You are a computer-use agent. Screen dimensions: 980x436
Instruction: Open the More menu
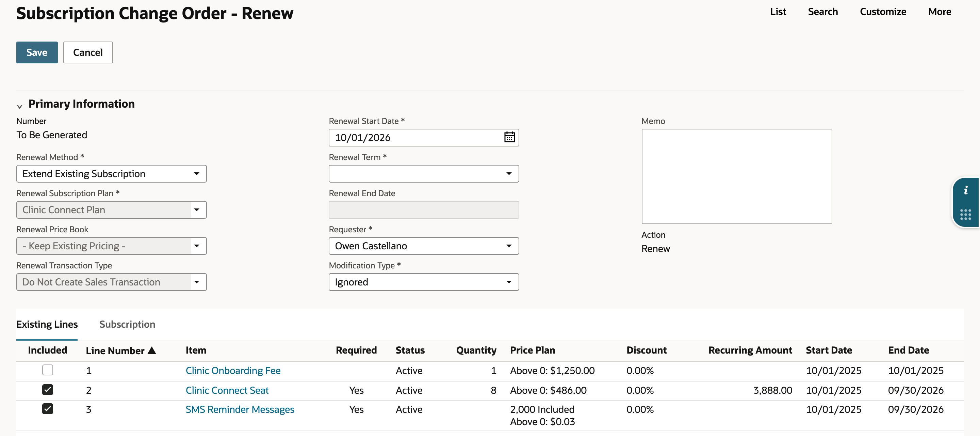(x=940, y=12)
